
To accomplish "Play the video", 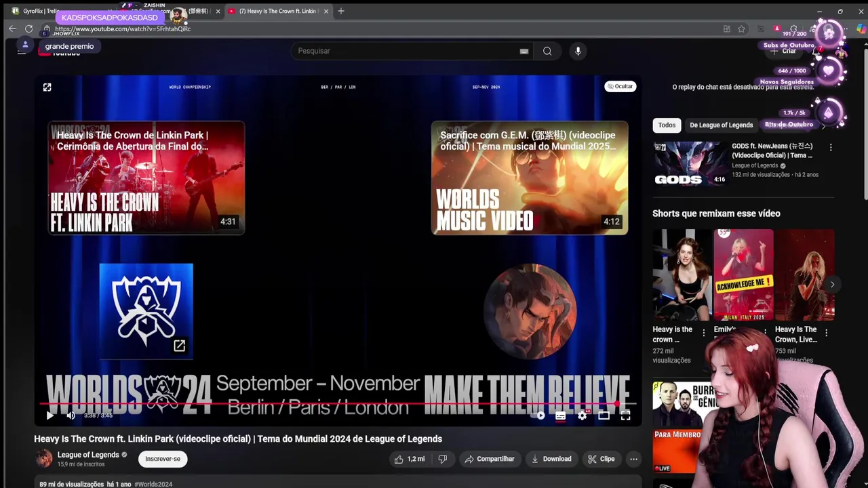I will [x=50, y=415].
